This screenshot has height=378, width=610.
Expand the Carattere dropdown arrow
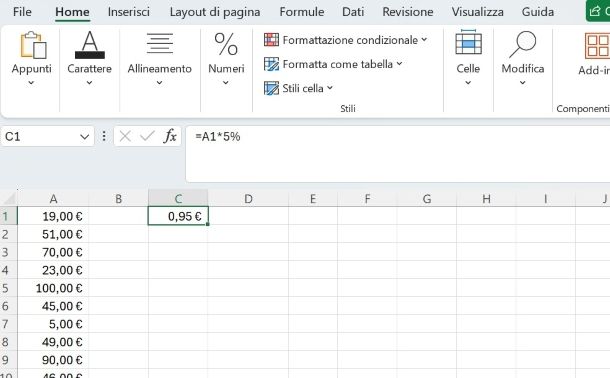tap(89, 82)
